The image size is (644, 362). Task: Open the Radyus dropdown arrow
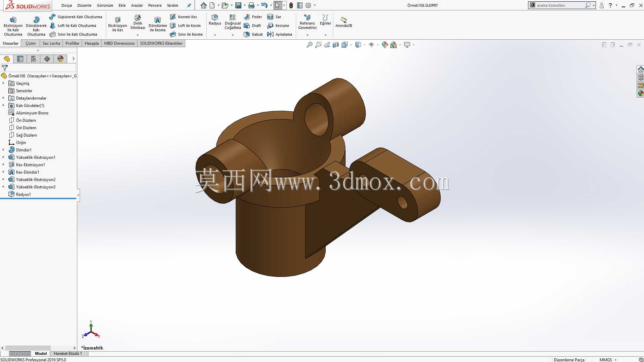tap(215, 35)
